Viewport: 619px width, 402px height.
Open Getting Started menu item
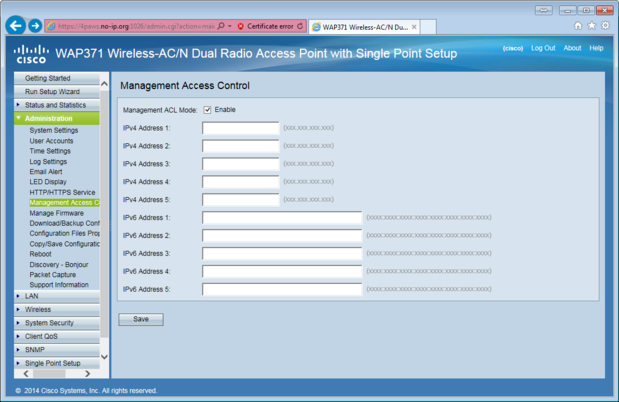(57, 78)
